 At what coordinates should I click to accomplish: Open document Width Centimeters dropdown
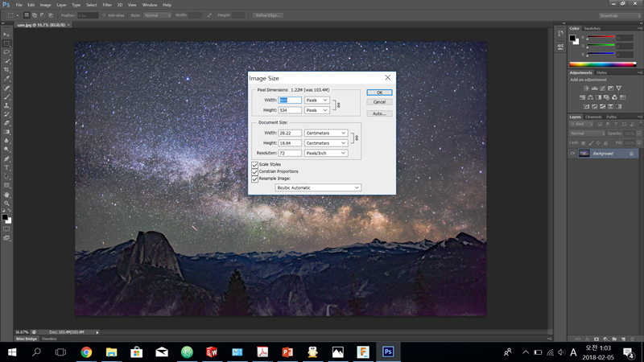click(326, 133)
